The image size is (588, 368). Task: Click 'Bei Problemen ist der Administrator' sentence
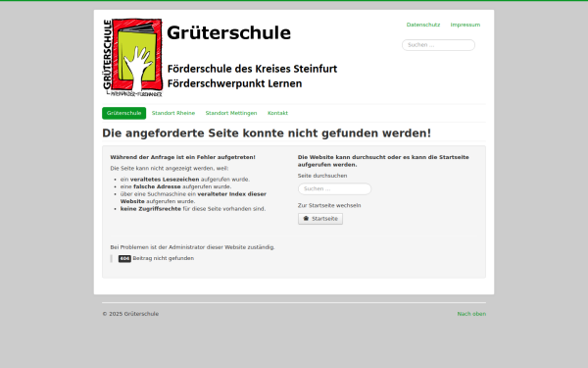point(192,247)
